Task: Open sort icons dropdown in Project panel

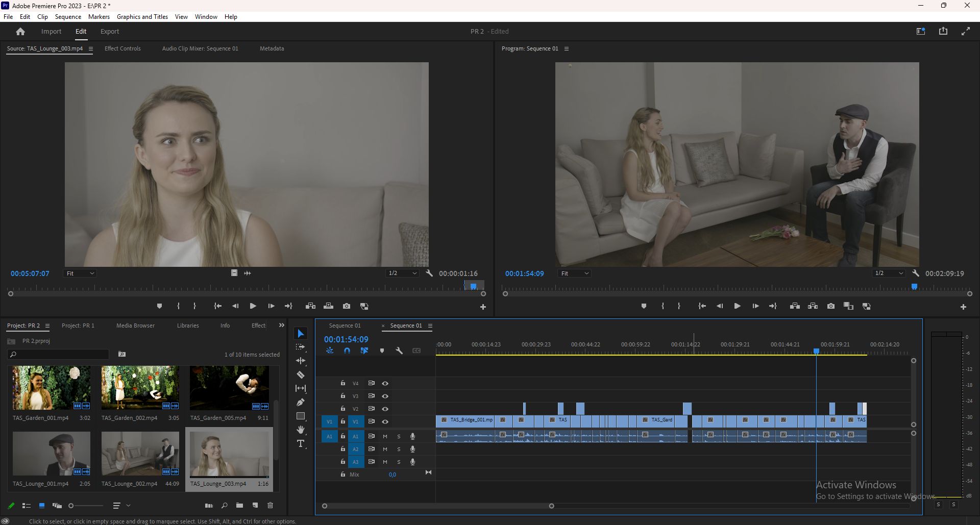Action: tap(121, 506)
